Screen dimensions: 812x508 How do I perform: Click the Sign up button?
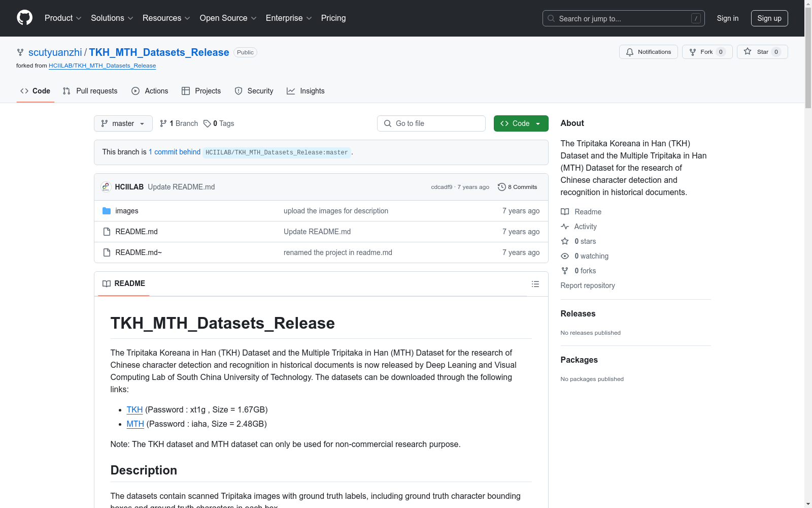click(769, 18)
